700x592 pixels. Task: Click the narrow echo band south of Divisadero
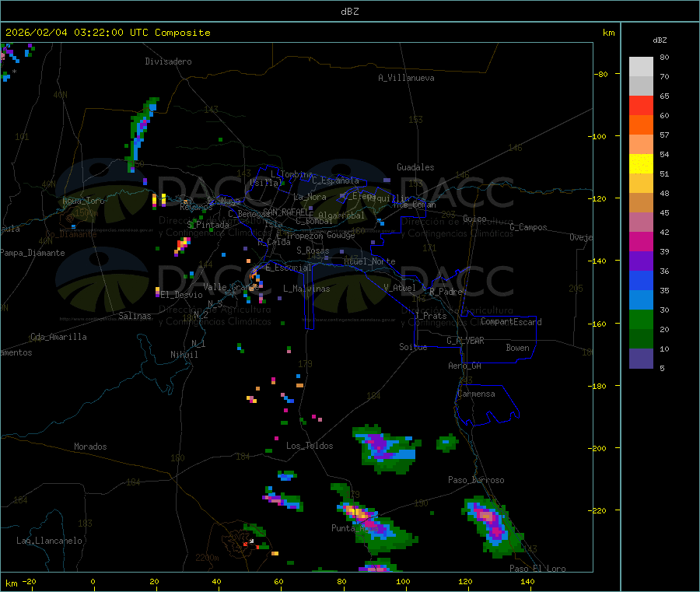tap(142, 135)
